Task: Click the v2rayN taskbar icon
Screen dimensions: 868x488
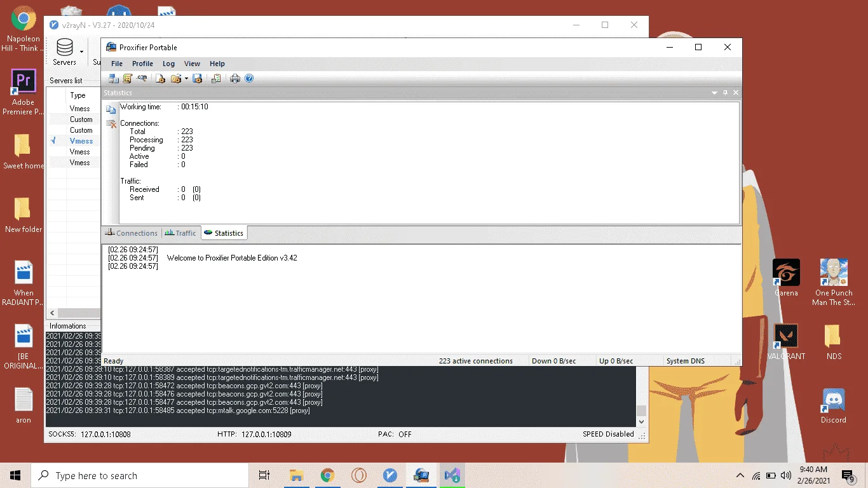Action: point(390,475)
